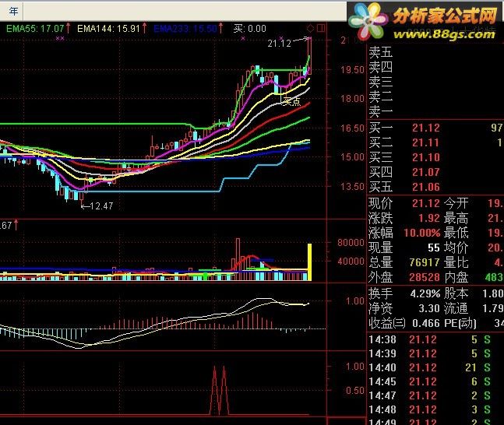Click the 收益(三) value 0.466
Image resolution: width=504 pixels, height=425 pixels.
pyautogui.click(x=426, y=323)
